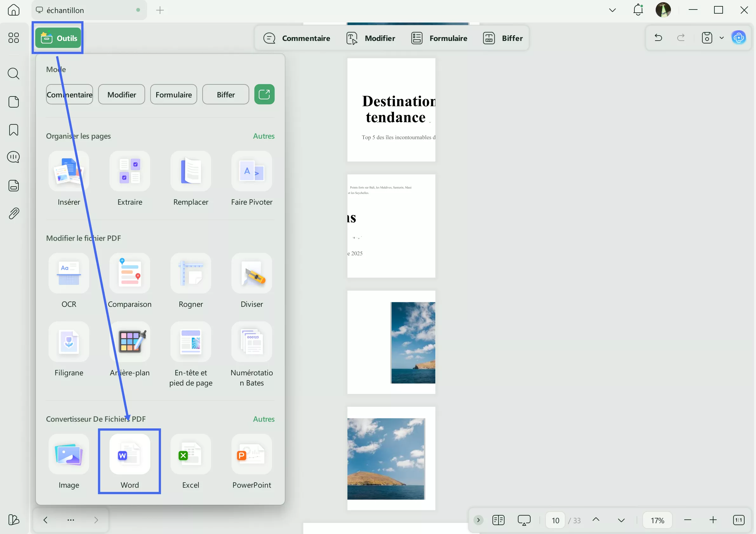Click the page number field showing 10
Viewport: 756px width, 534px height.
(x=555, y=520)
